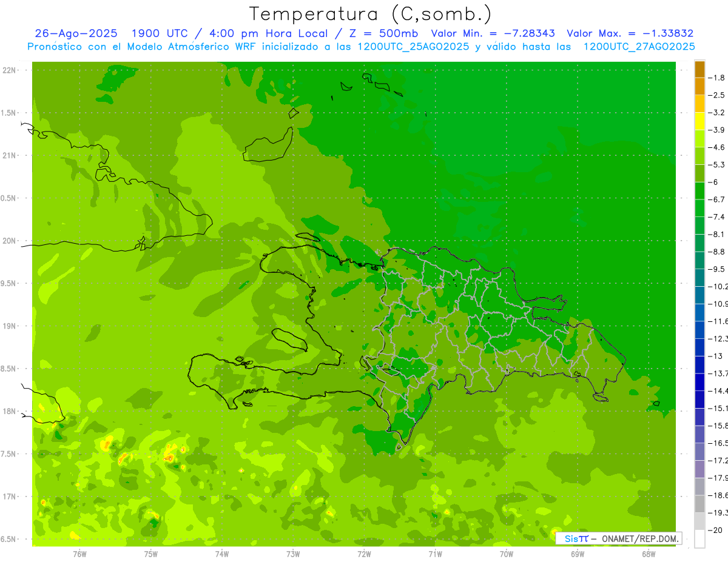The height and width of the screenshot is (562, 728).
Task: Click the orange swatch between -1.8 and -2.5
Action: coord(699,86)
